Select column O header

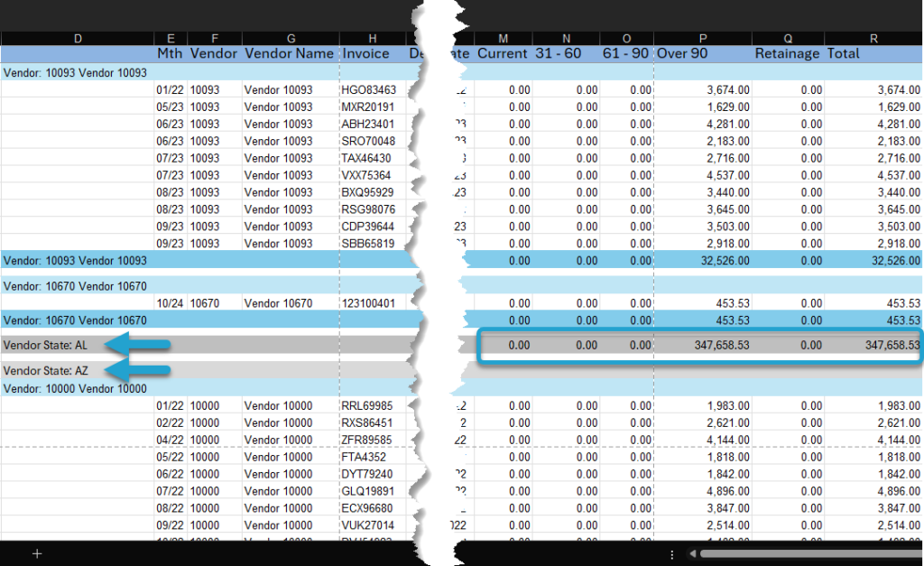point(626,38)
